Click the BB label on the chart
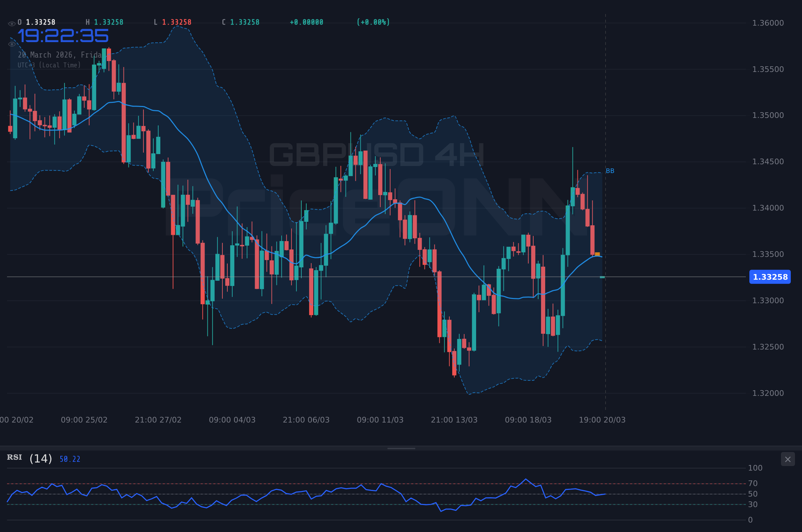 point(610,171)
